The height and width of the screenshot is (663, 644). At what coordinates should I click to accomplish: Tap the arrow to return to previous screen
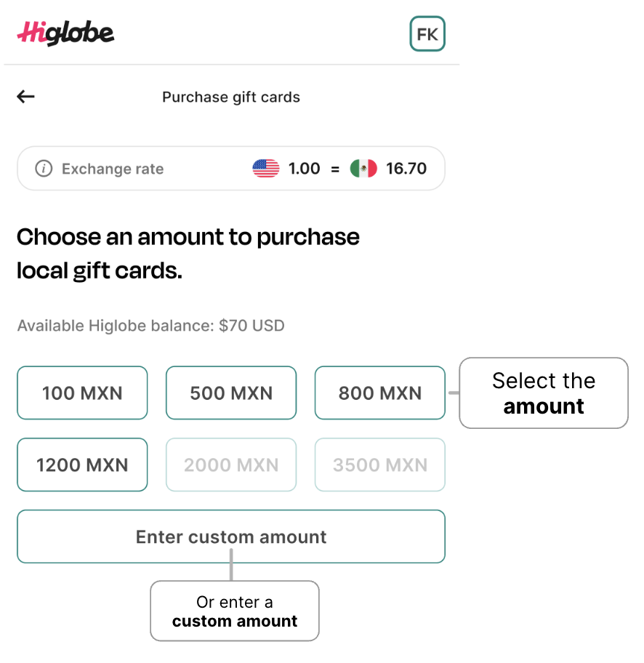(25, 96)
